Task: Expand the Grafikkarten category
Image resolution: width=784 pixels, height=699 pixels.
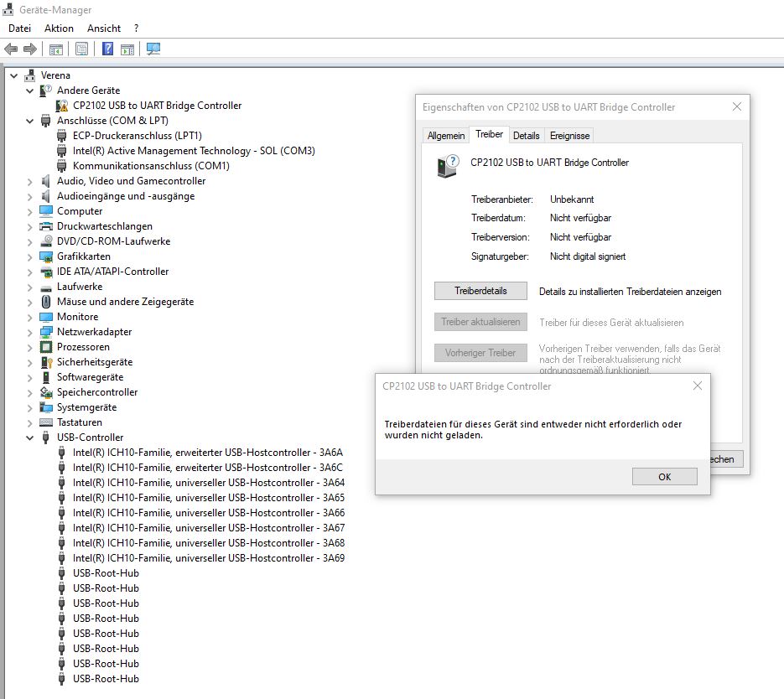Action: pyautogui.click(x=30, y=256)
